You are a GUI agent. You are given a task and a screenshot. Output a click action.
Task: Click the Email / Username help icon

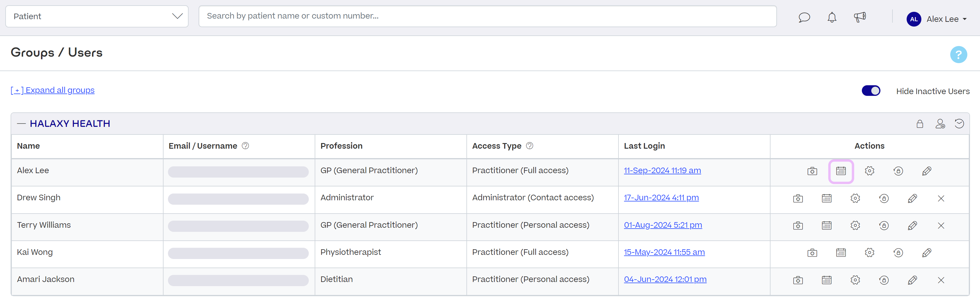click(245, 145)
